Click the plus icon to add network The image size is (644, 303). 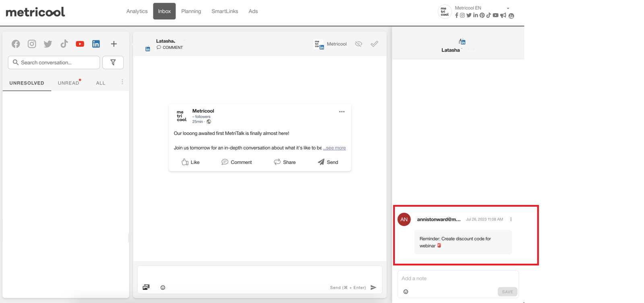pyautogui.click(x=114, y=44)
